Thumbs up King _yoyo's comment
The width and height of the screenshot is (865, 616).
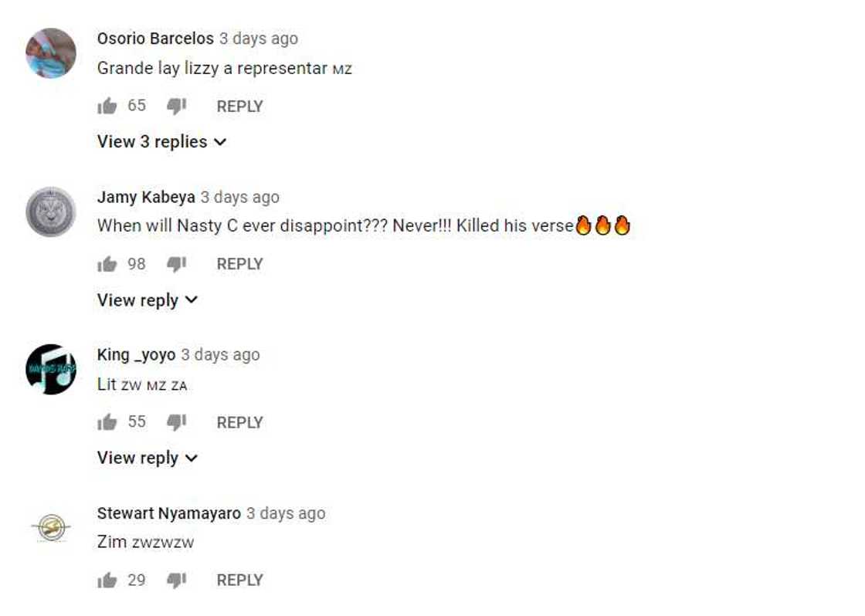point(107,422)
